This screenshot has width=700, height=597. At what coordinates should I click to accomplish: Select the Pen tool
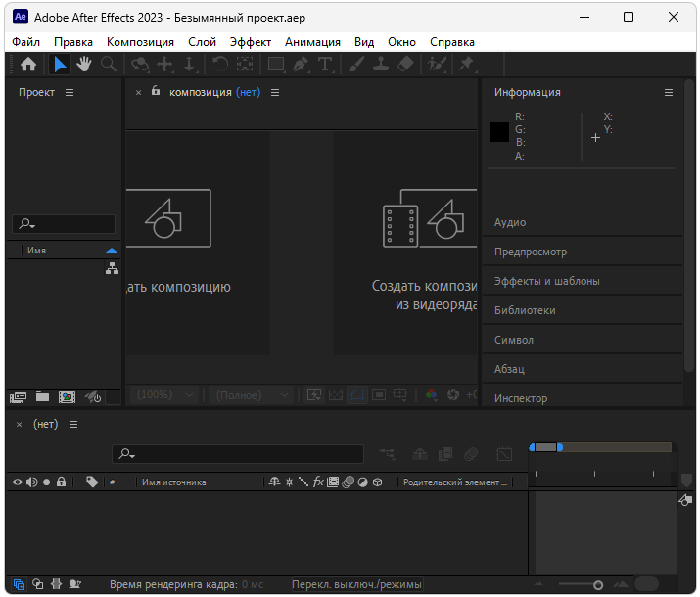click(301, 65)
